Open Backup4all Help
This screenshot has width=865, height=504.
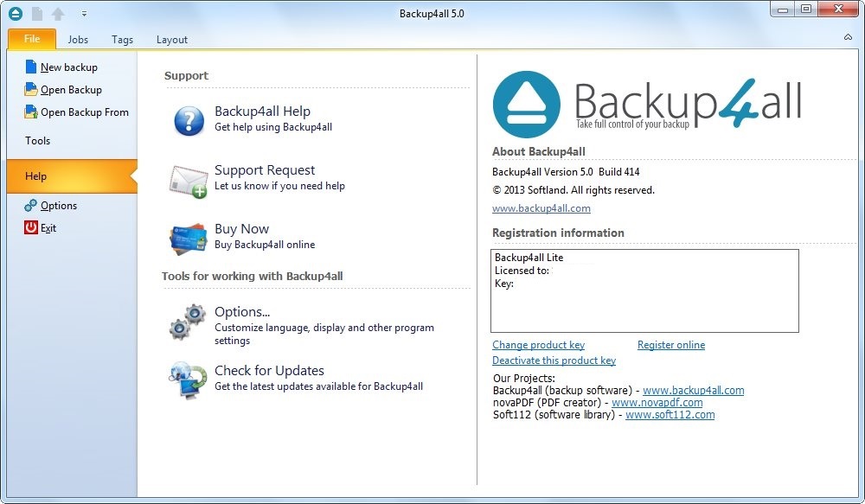click(x=263, y=112)
